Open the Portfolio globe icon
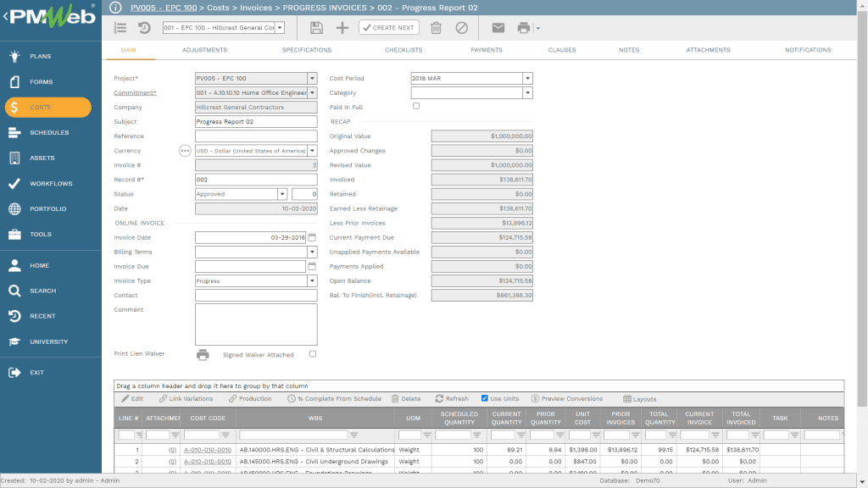This screenshot has height=488, width=868. 15,208
